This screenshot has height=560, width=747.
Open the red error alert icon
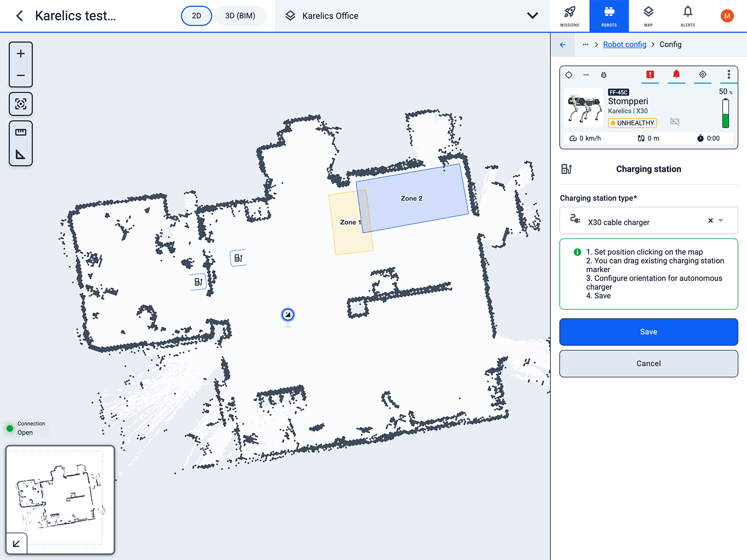(650, 75)
